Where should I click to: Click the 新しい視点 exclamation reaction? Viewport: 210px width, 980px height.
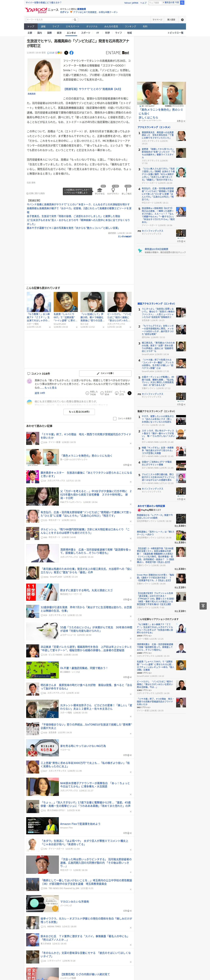click(127, 191)
